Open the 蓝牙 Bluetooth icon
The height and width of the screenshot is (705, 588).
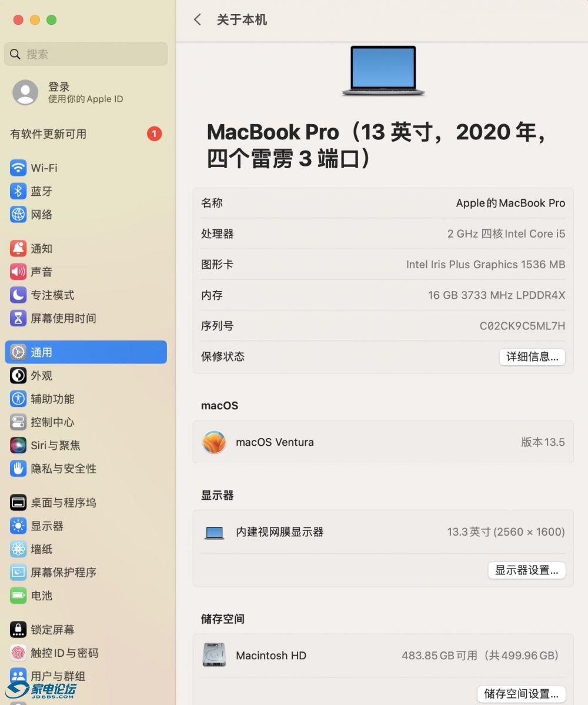pos(18,191)
